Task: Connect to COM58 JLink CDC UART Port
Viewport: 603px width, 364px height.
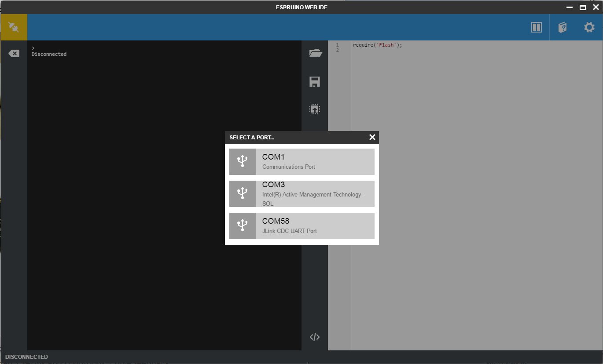Action: click(302, 226)
